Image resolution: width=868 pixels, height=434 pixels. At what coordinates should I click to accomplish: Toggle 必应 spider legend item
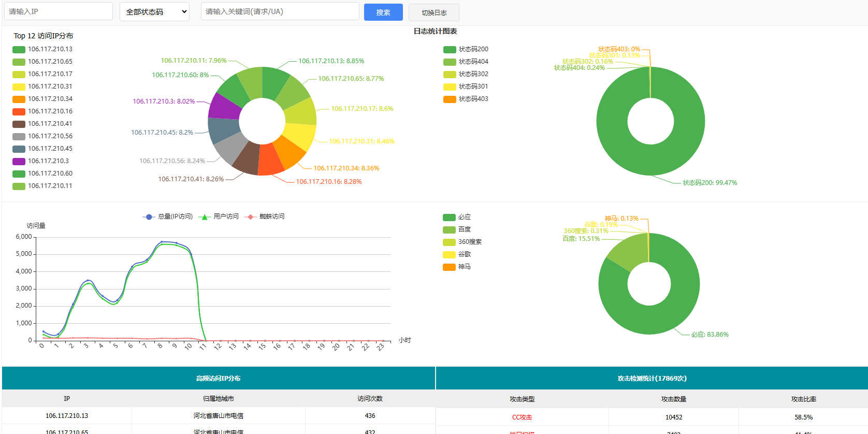pos(457,217)
